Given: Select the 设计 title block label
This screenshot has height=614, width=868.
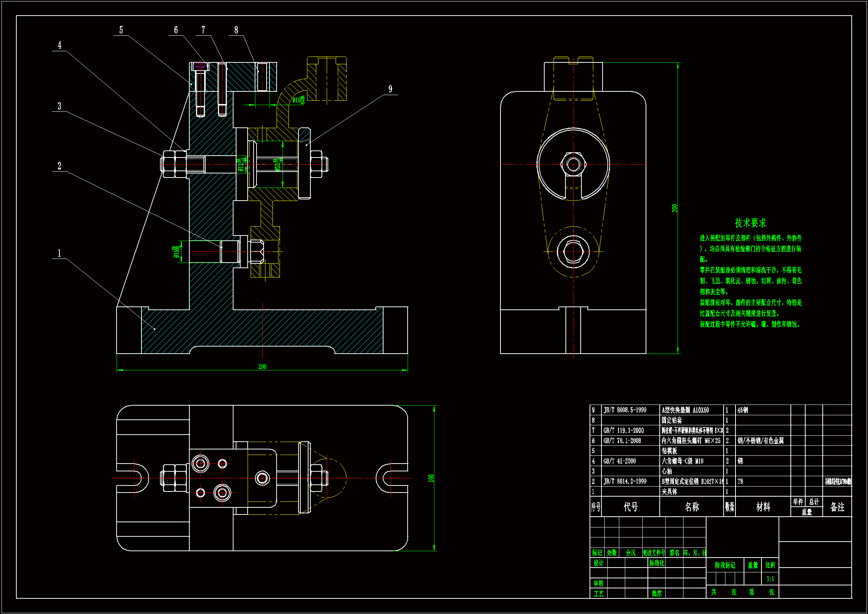Looking at the screenshot, I should click(x=598, y=563).
